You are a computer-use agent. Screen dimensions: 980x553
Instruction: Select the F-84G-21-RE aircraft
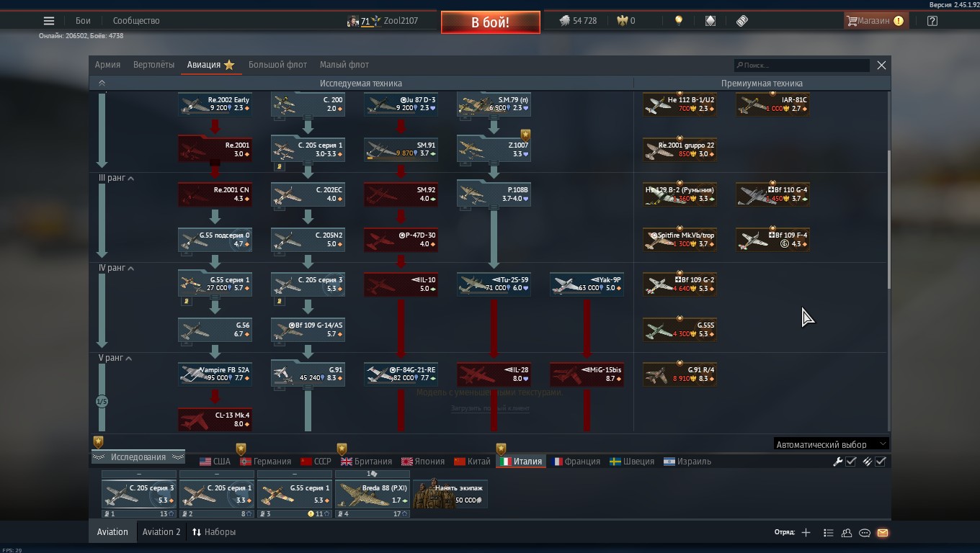[401, 374]
